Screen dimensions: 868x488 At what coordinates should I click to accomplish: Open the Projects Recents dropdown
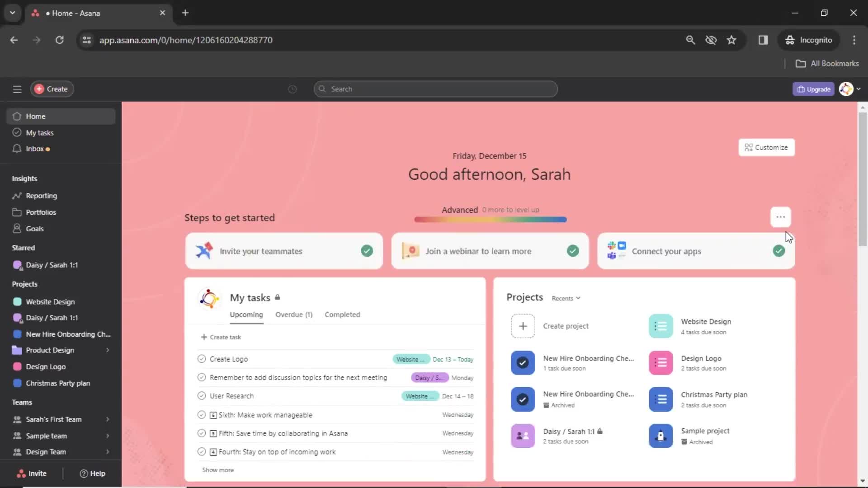tap(566, 298)
